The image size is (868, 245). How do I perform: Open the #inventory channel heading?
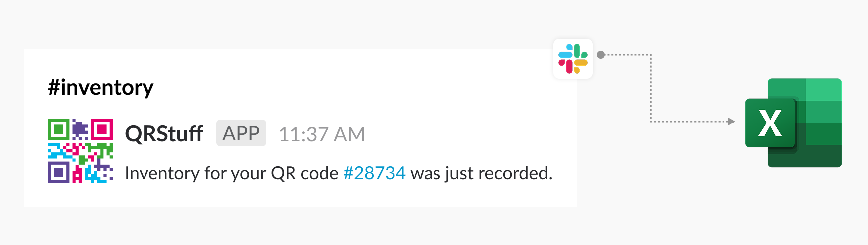coord(101,87)
